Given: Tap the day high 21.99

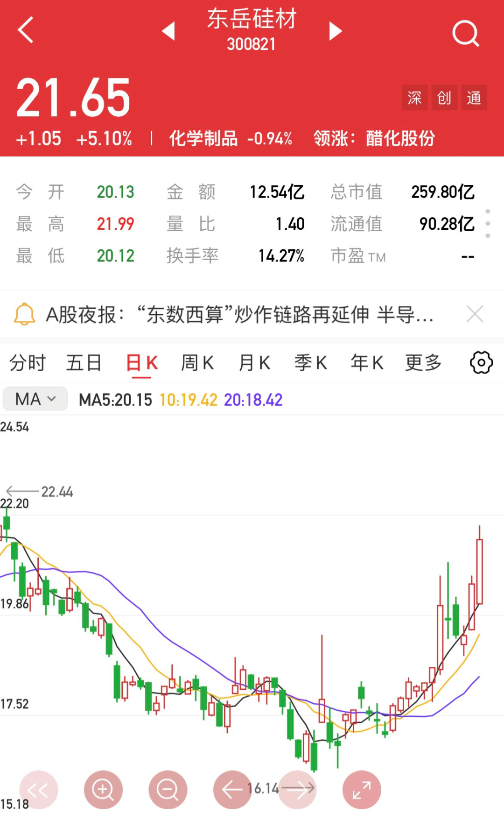Looking at the screenshot, I should [x=116, y=224].
